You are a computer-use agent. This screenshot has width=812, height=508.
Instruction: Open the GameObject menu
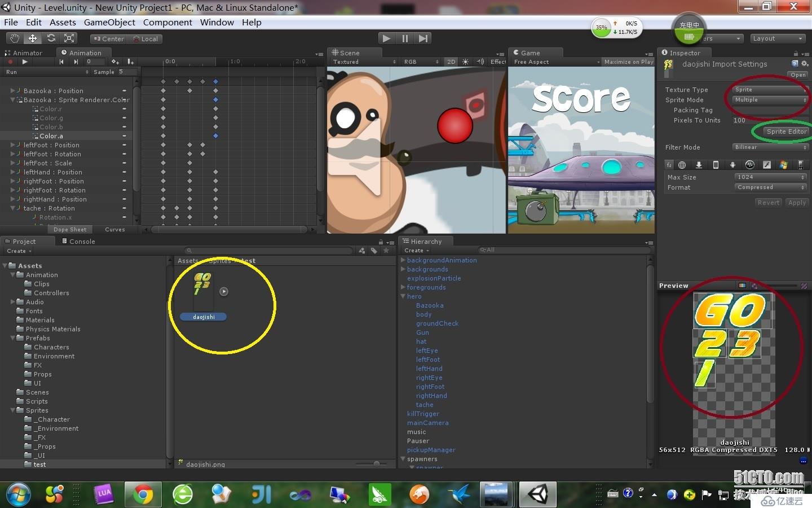click(x=109, y=23)
